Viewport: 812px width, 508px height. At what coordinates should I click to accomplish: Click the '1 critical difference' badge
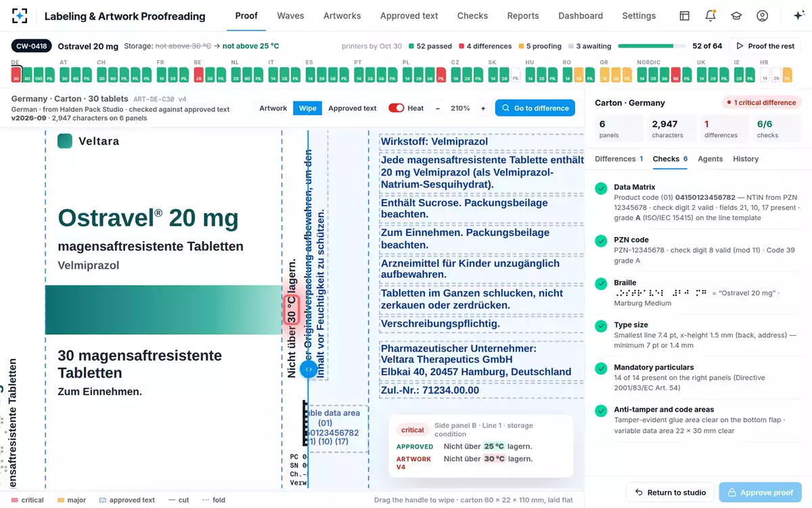[761, 103]
